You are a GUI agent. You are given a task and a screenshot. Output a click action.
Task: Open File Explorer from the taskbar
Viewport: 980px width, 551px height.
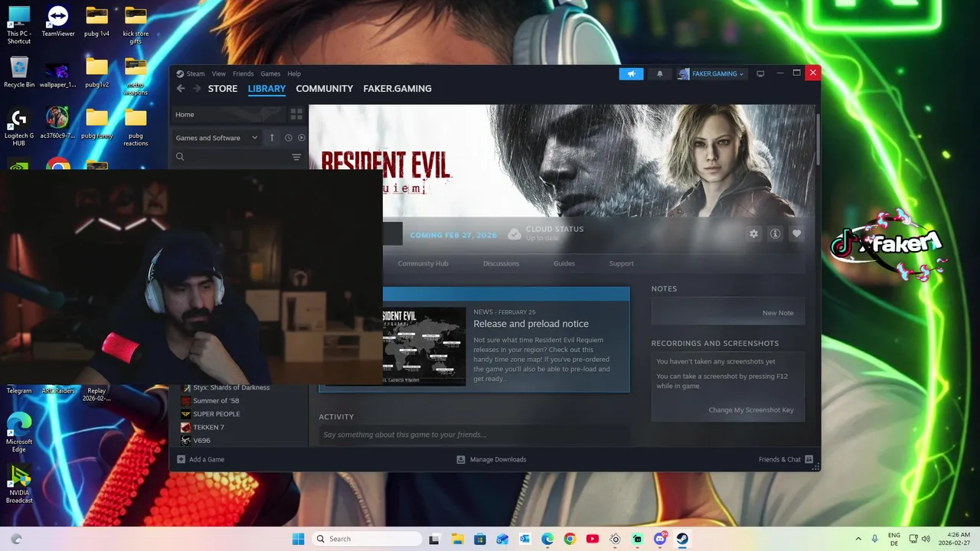[457, 539]
